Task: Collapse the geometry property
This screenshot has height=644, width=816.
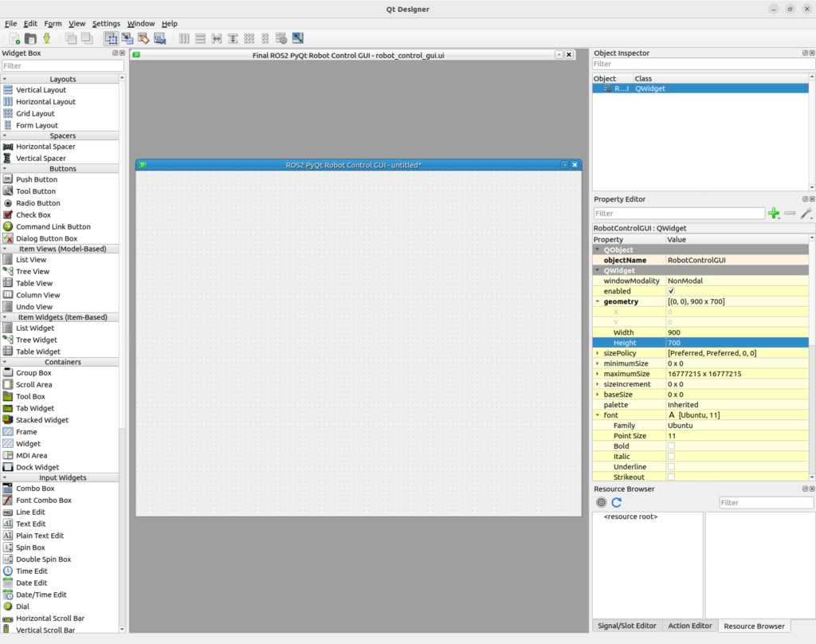Action: (x=598, y=301)
